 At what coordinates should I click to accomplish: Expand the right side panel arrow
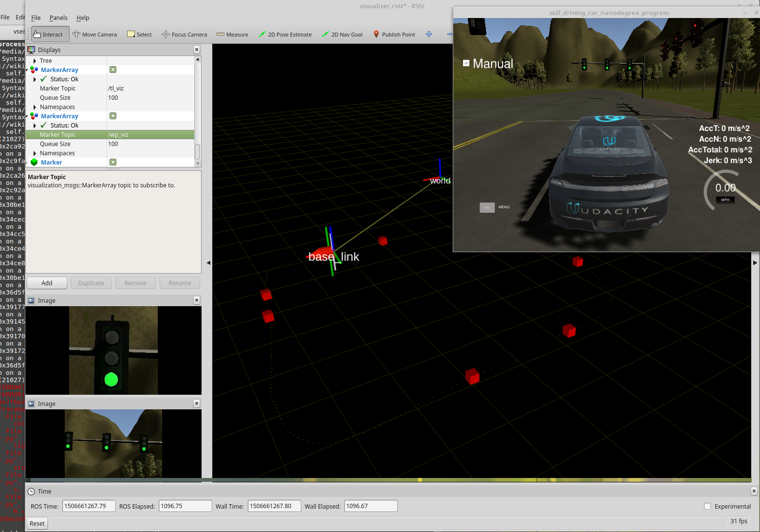(x=755, y=263)
